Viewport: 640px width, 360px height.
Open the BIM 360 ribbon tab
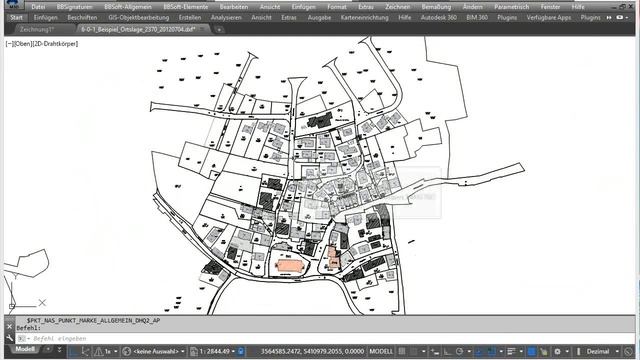point(477,18)
